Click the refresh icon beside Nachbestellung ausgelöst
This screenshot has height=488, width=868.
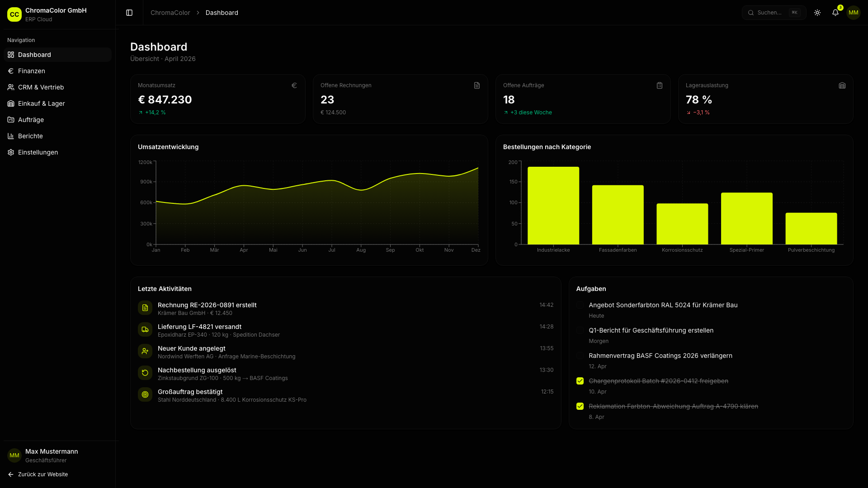pyautogui.click(x=145, y=373)
